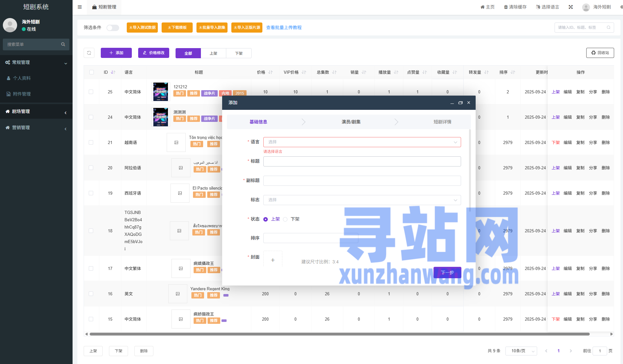Switch to the 上架 filter tab
Image resolution: width=623 pixels, height=364 pixels.
click(x=213, y=53)
